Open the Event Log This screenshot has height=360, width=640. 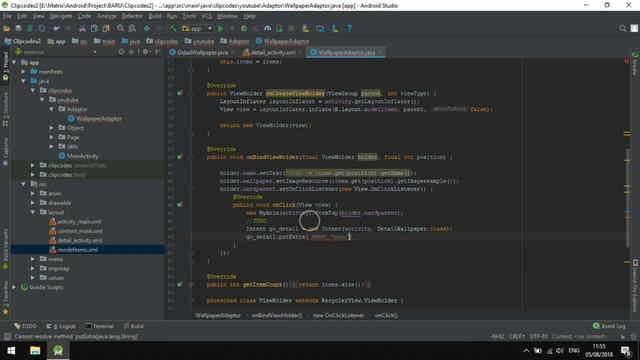(609, 326)
